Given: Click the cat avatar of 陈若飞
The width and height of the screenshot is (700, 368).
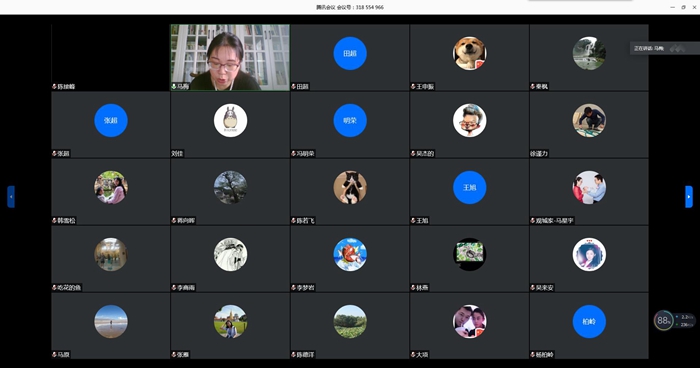Looking at the screenshot, I should pyautogui.click(x=350, y=187).
